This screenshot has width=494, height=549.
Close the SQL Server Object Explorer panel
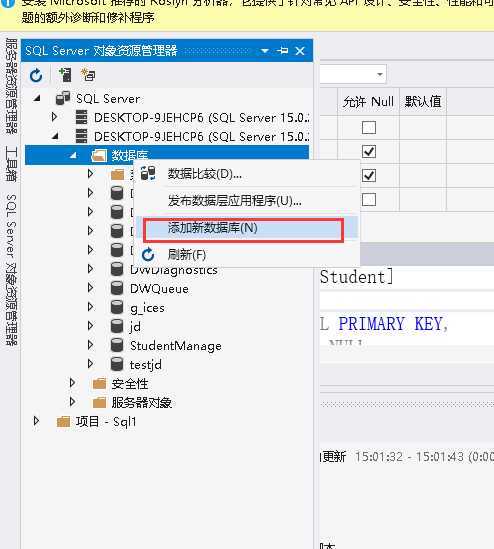pos(300,51)
